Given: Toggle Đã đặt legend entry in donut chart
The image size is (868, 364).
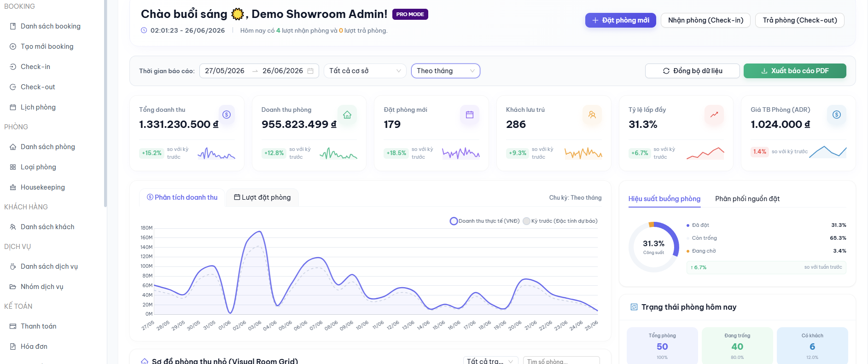Looking at the screenshot, I should click(x=698, y=225).
